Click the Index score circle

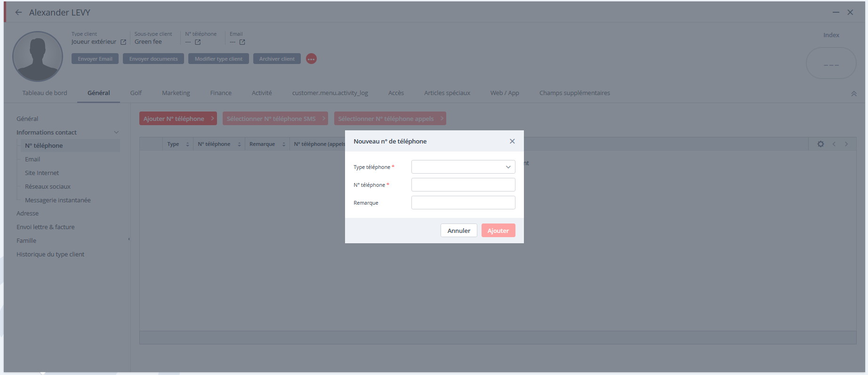point(831,63)
